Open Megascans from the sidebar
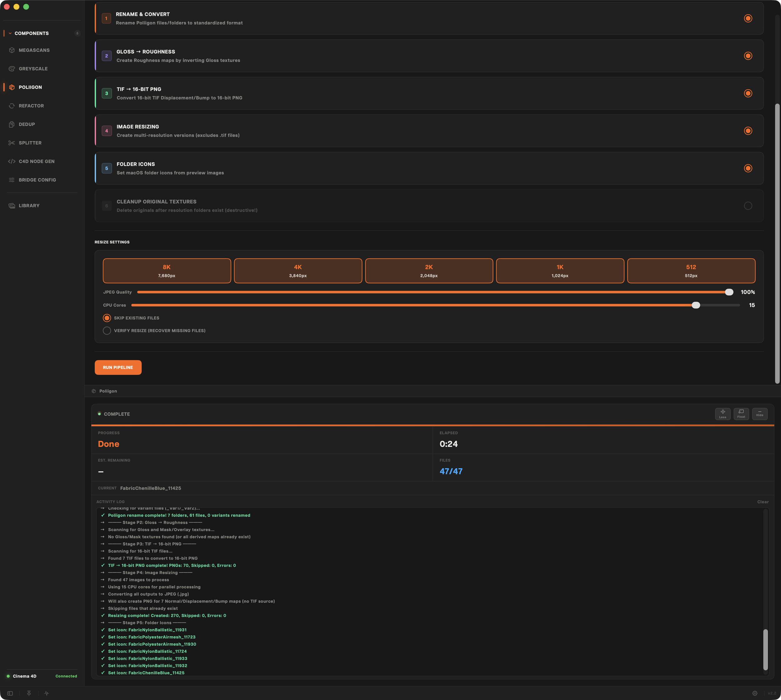 34,50
